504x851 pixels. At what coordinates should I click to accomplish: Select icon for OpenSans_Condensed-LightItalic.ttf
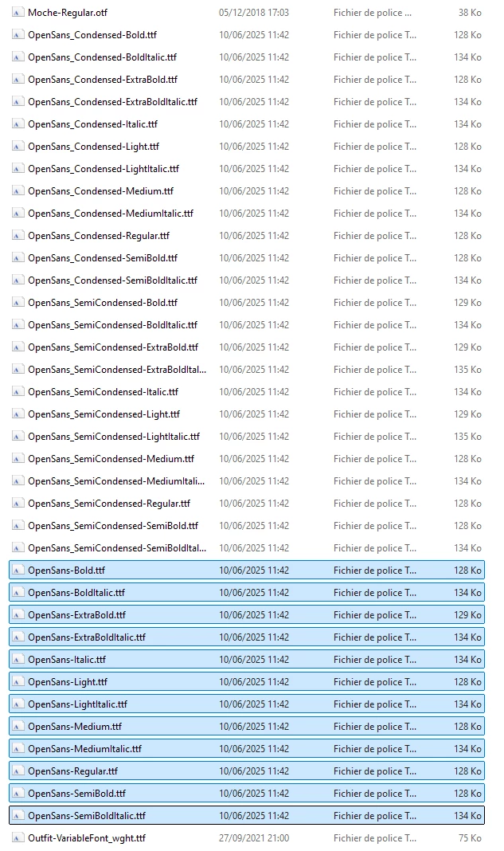(18, 168)
